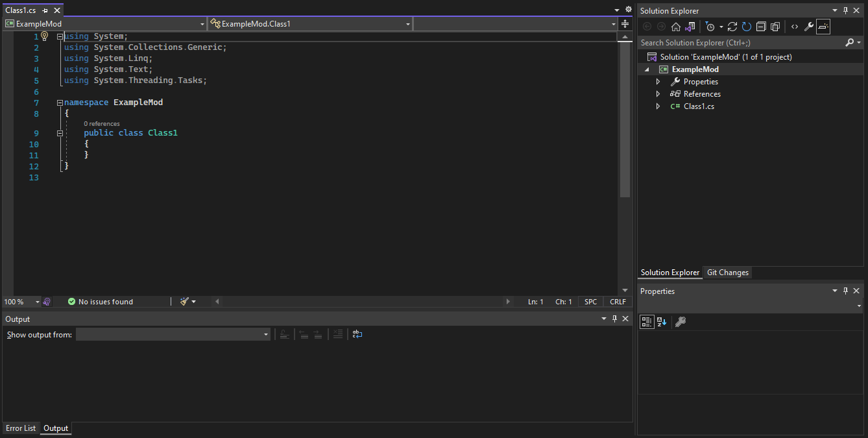This screenshot has height=438, width=868.
Task: Toggle the Preview Selected Items button
Action: (x=823, y=27)
